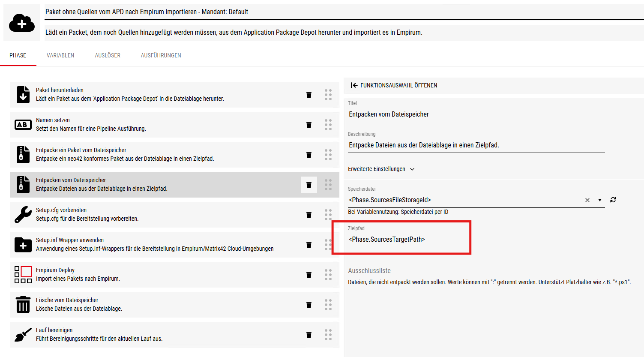The image size is (644, 357).
Task: Delete the 'Empirum Deploy' step
Action: [x=309, y=275]
